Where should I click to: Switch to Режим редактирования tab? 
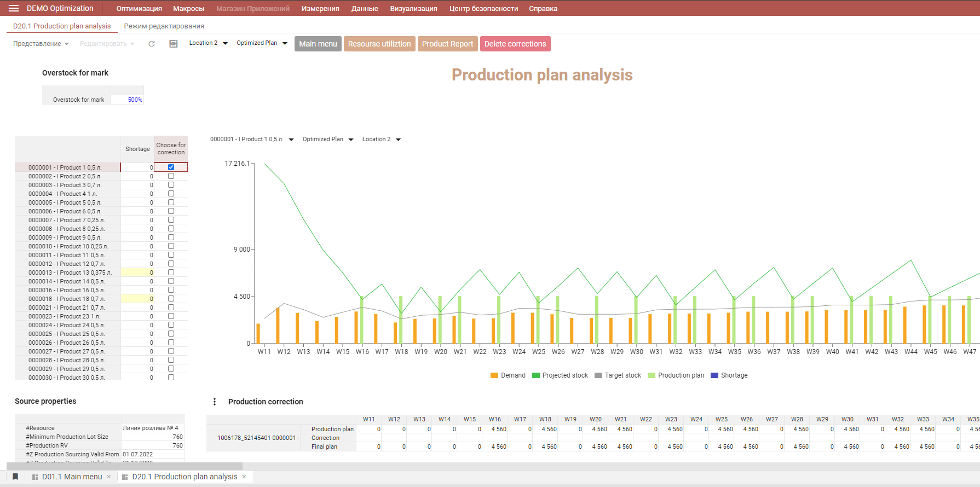[x=164, y=26]
